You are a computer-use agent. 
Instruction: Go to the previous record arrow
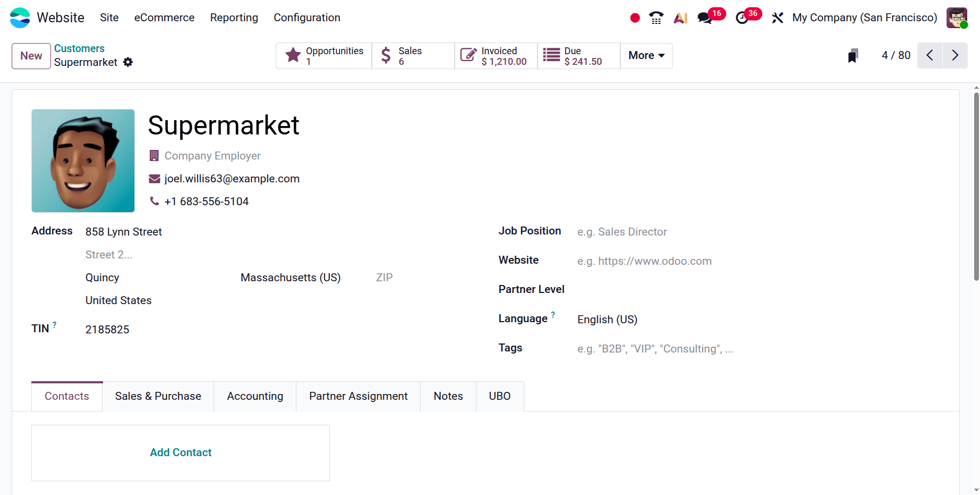click(x=930, y=55)
